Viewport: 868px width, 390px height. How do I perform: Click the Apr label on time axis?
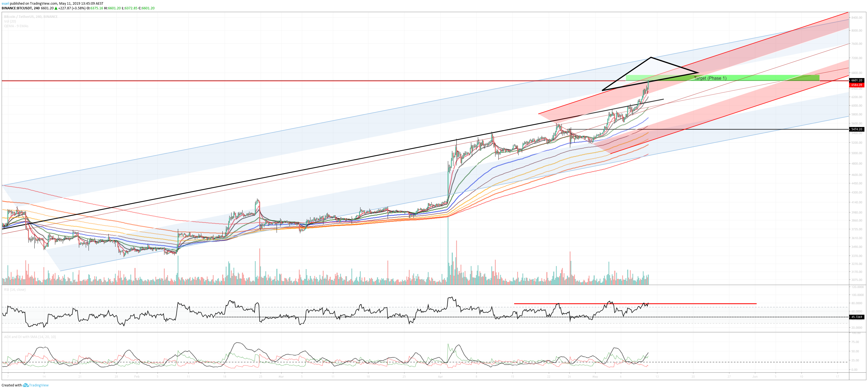click(x=440, y=377)
